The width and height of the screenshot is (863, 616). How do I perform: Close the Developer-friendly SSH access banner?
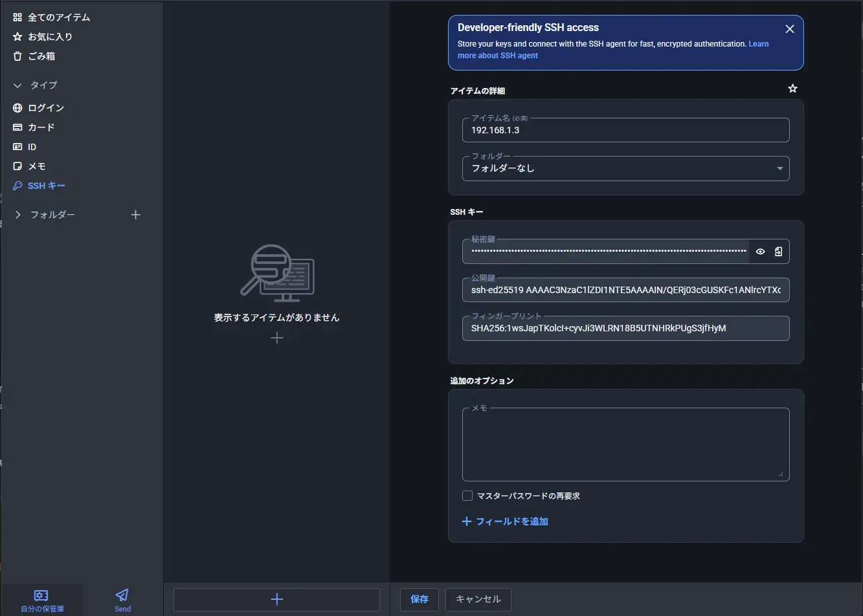pos(790,29)
